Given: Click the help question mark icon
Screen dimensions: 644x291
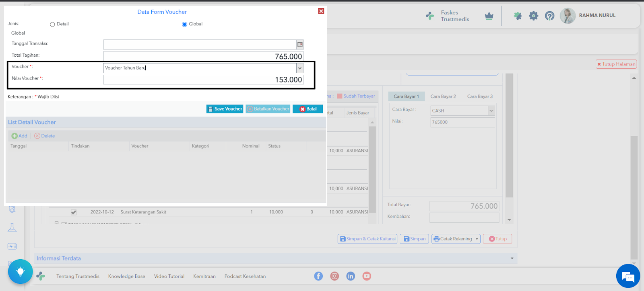Looking at the screenshot, I should tap(549, 16).
